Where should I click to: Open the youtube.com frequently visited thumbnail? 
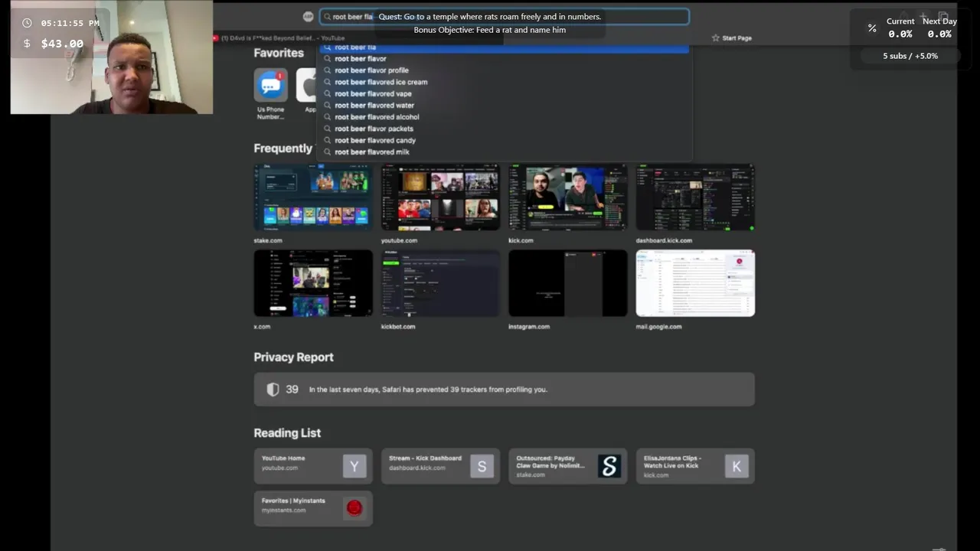440,197
